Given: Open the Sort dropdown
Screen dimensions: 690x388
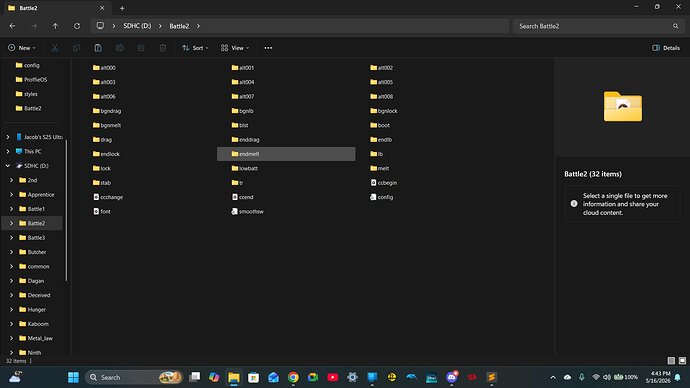Looking at the screenshot, I should pos(195,48).
